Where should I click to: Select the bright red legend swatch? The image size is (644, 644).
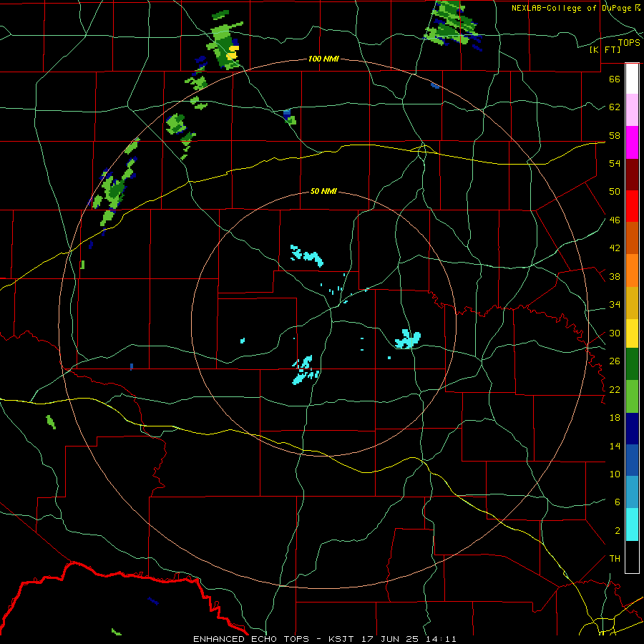pyautogui.click(x=632, y=206)
